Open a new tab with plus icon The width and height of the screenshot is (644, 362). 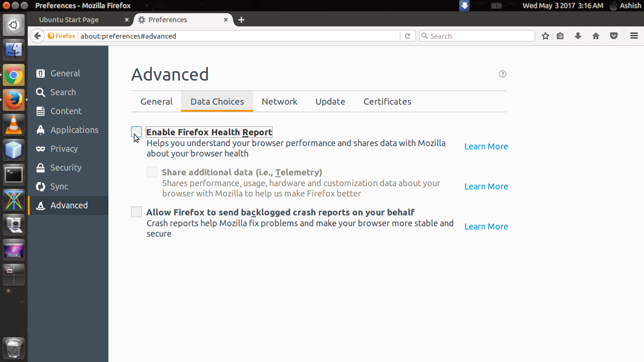(x=241, y=20)
